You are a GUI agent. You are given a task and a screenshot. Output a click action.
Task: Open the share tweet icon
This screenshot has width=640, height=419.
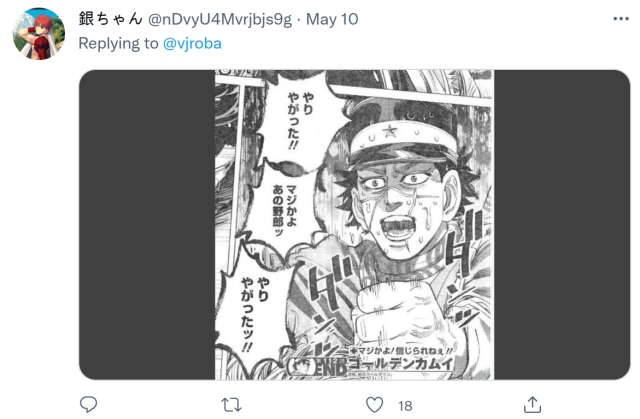[x=532, y=404]
